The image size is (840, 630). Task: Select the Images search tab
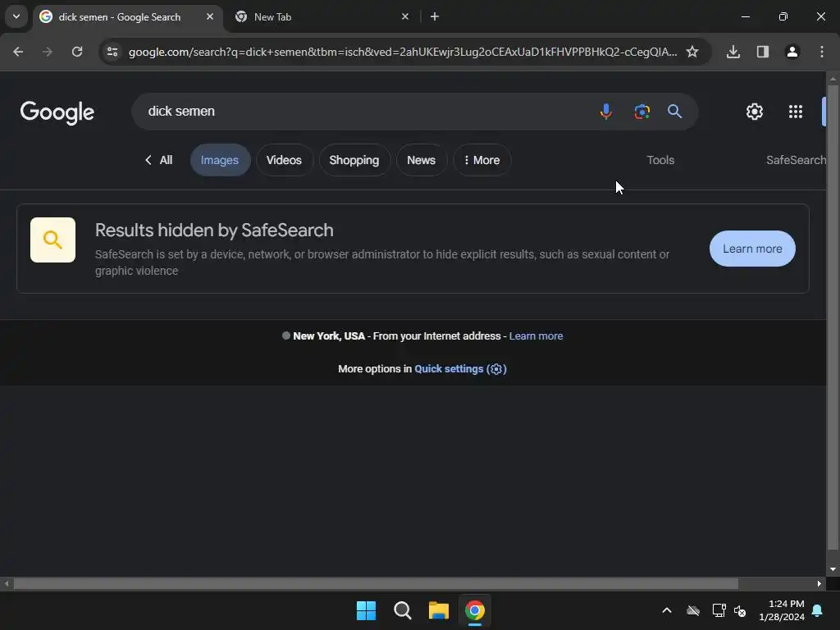[220, 160]
